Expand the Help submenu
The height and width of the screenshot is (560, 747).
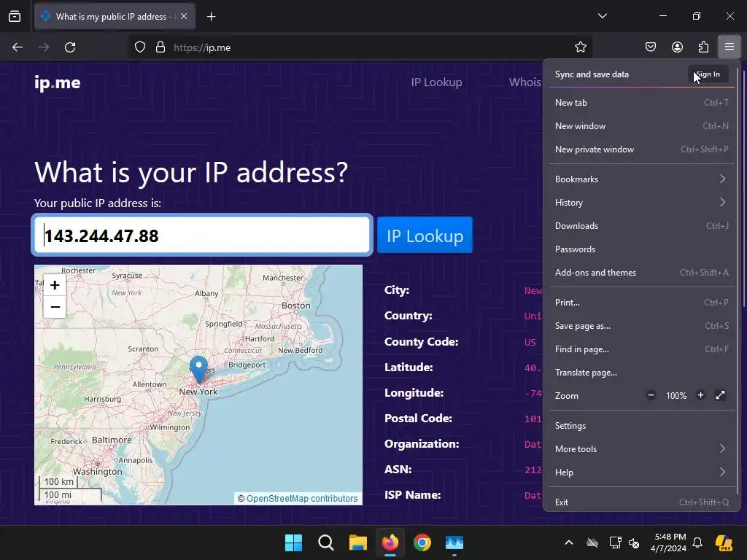[641, 472]
